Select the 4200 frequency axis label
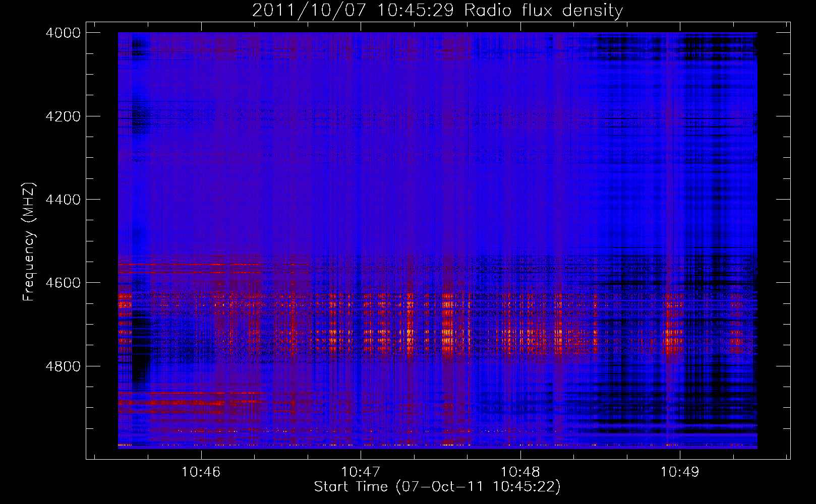Image resolution: width=816 pixels, height=504 pixels. click(x=63, y=116)
